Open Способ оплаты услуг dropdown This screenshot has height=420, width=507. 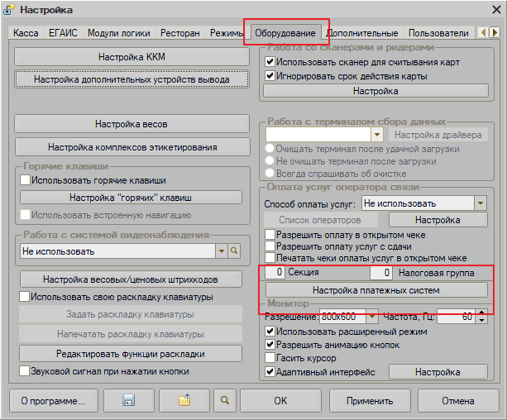pyautogui.click(x=480, y=203)
